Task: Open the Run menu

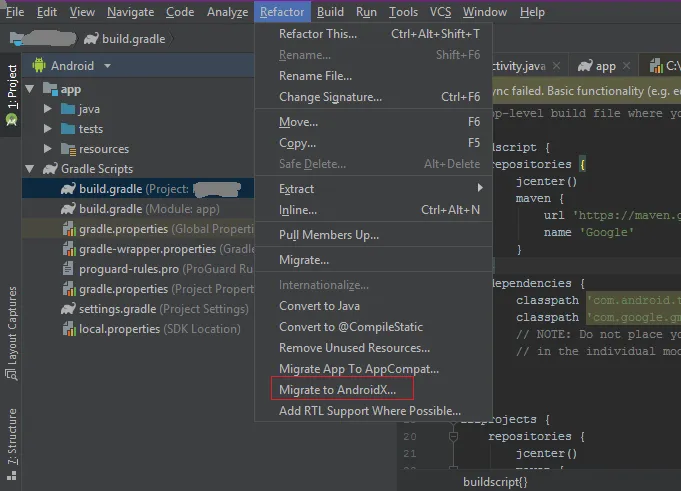Action: [366, 12]
